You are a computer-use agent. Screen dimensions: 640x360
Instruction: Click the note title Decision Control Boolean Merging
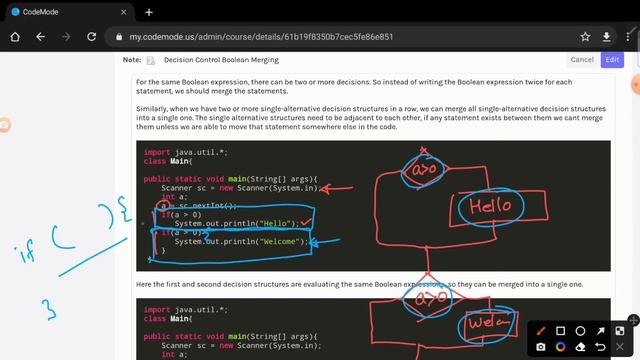[x=221, y=60]
